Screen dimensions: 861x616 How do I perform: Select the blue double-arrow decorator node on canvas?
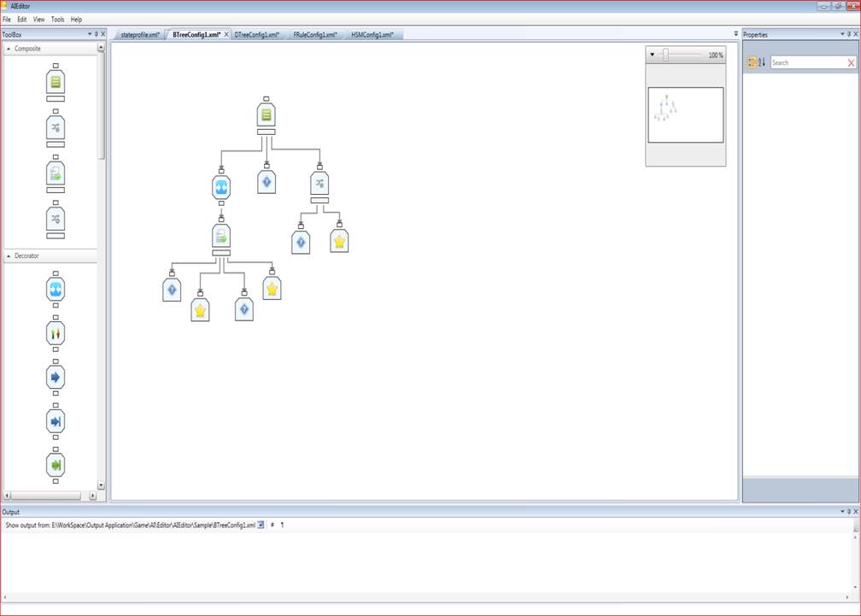pyautogui.click(x=220, y=188)
